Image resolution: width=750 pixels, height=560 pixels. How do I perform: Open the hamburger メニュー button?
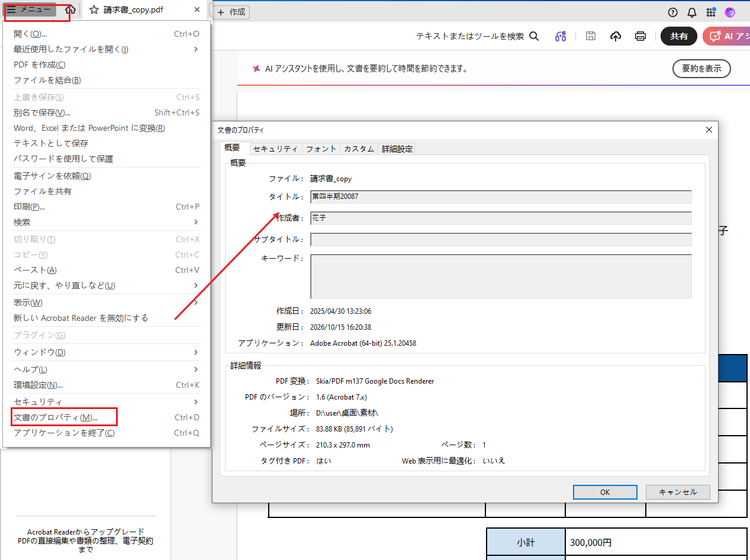tap(30, 9)
